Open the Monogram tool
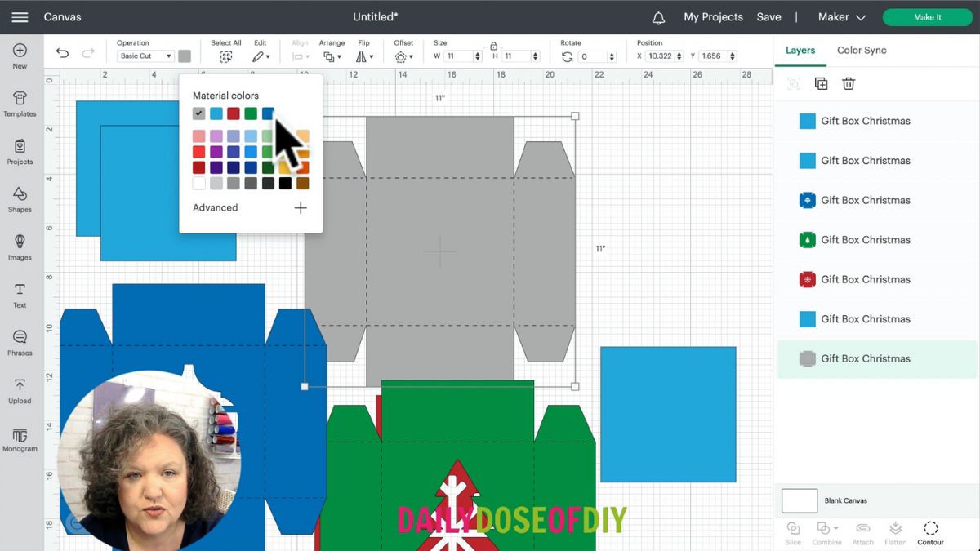The image size is (980, 551). pos(20,439)
